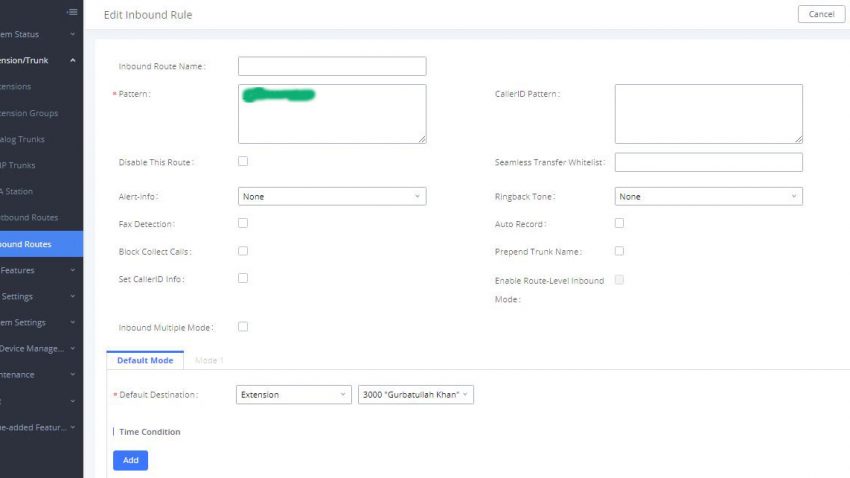Switch to the Mode 1 tab
The height and width of the screenshot is (478, 850).
pos(209,360)
